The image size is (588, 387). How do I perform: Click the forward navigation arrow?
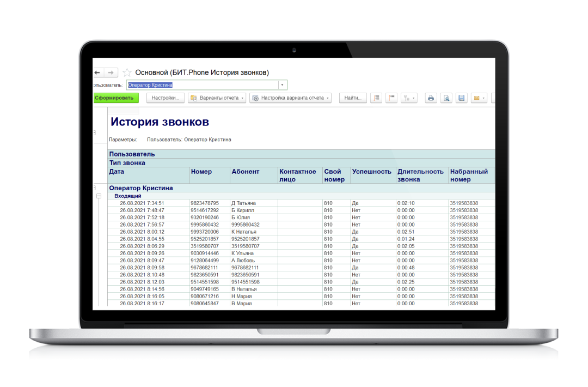(111, 72)
